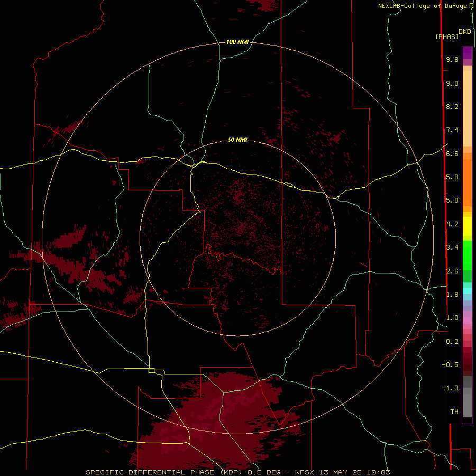Click the 4.2 legend value
This screenshot has width=476, height=476.
tap(452, 224)
